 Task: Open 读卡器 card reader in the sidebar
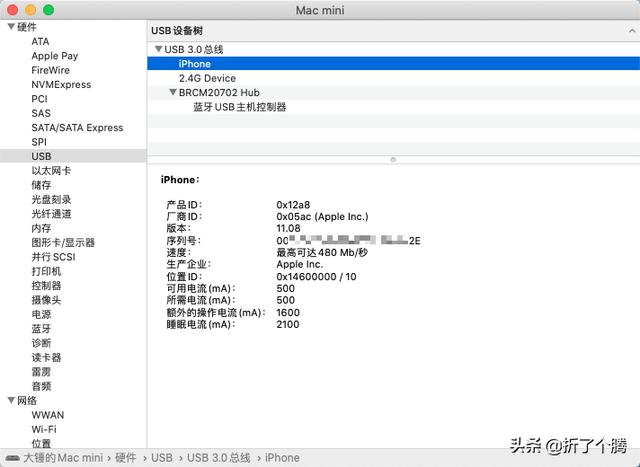(46, 358)
